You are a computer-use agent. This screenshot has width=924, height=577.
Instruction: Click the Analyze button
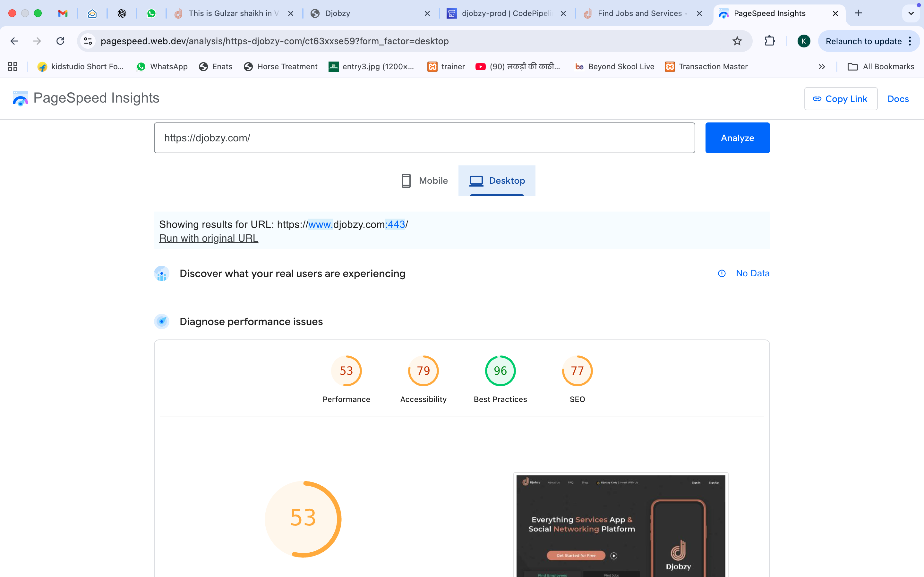click(x=737, y=138)
